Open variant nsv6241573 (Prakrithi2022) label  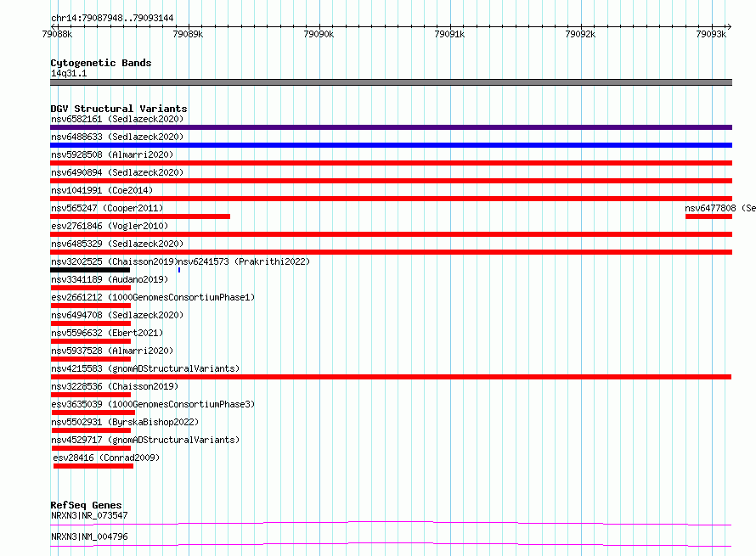click(244, 261)
